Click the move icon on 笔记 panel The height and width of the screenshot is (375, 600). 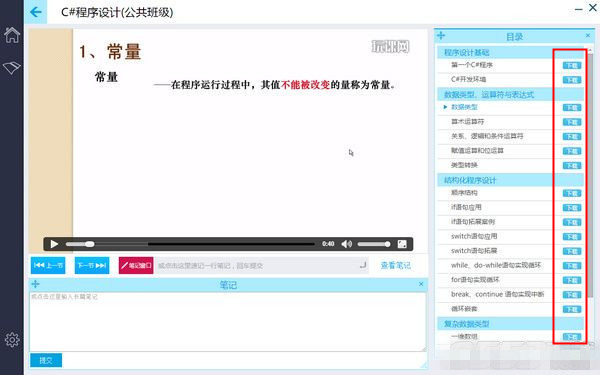(x=35, y=284)
